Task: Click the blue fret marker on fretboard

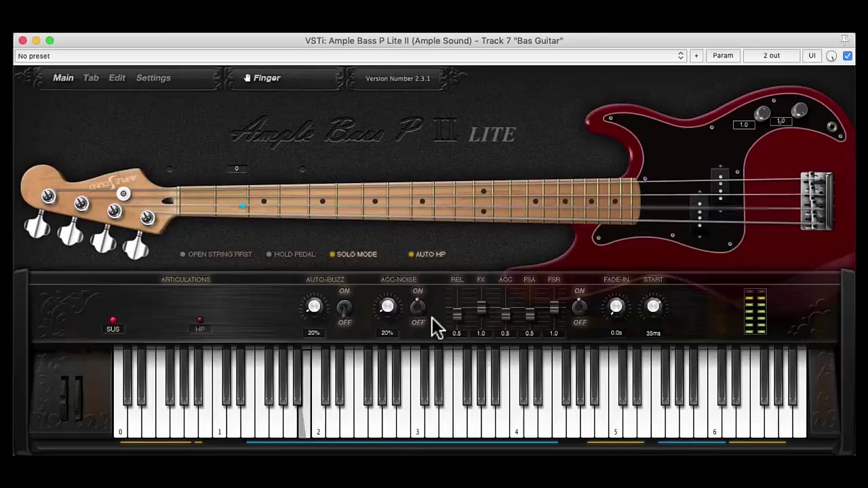Action: tap(242, 206)
